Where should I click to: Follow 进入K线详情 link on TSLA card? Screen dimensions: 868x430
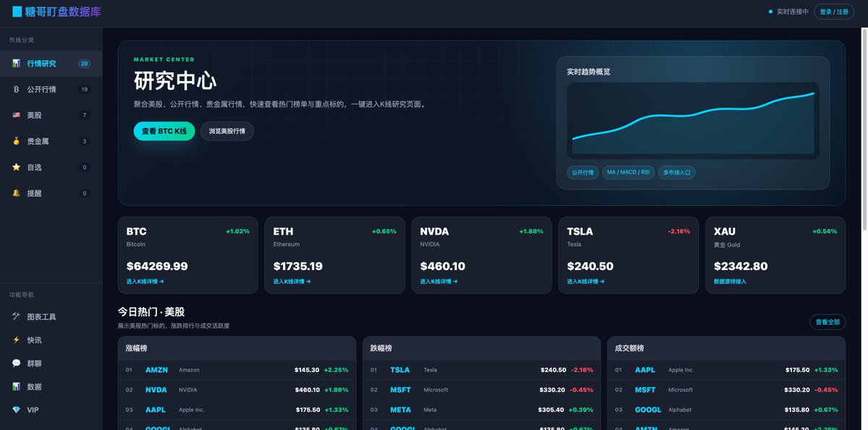pos(586,281)
